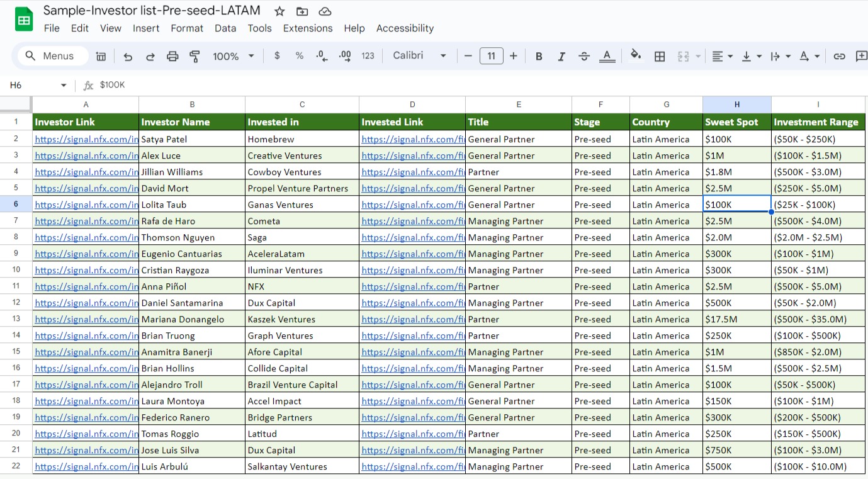The width and height of the screenshot is (868, 479).
Task: Select the Investor Name header cell
Action: (192, 121)
